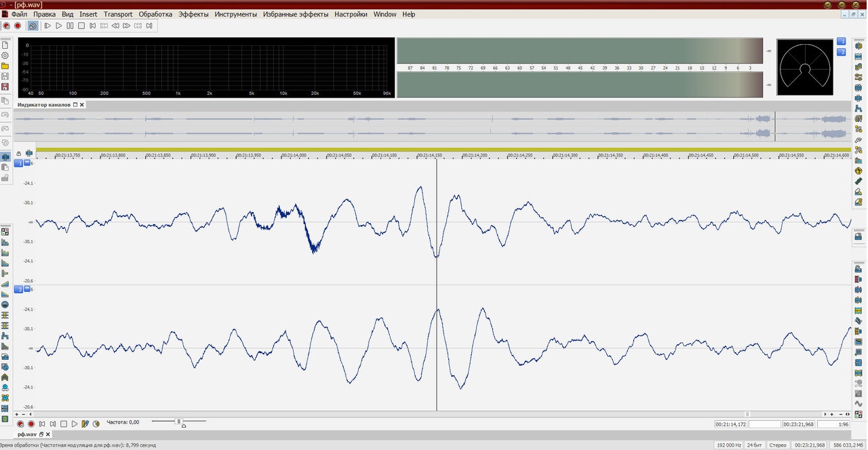Open the Эффекты menu
Image resolution: width=868 pixels, height=450 pixels.
click(194, 14)
